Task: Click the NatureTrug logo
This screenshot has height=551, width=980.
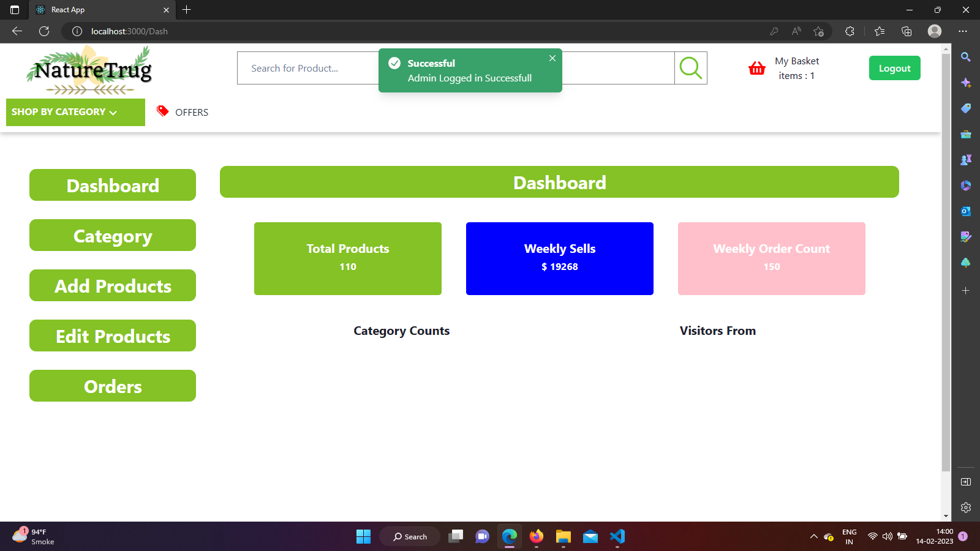Action: (x=89, y=70)
